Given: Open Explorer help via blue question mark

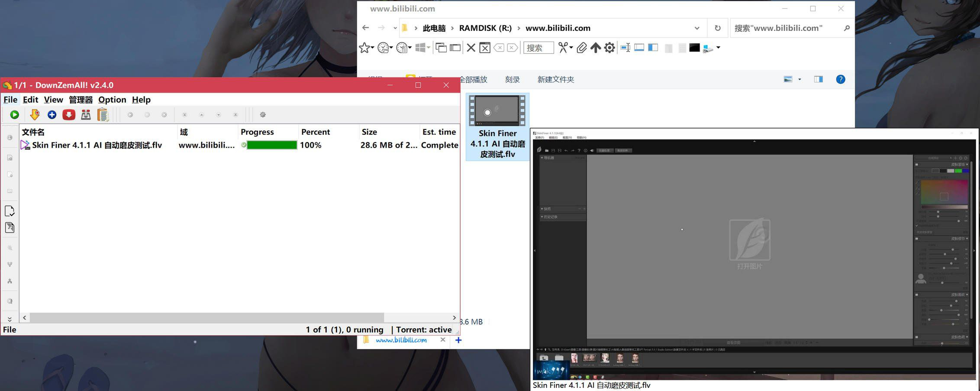Looking at the screenshot, I should (x=841, y=79).
